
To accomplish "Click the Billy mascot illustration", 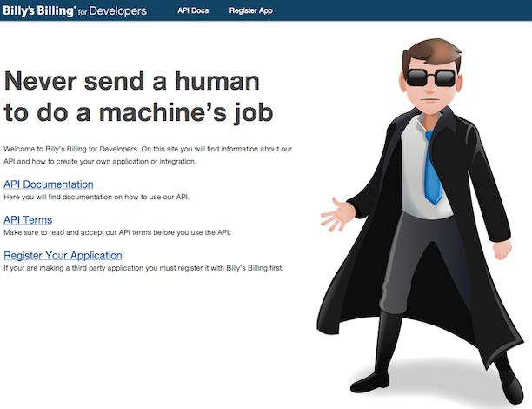I will [420, 221].
